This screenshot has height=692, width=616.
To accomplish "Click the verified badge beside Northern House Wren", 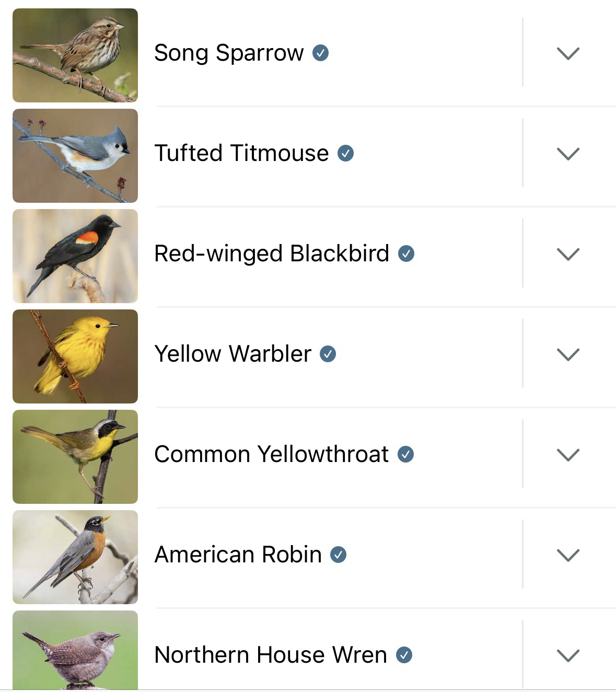I will click(404, 655).
